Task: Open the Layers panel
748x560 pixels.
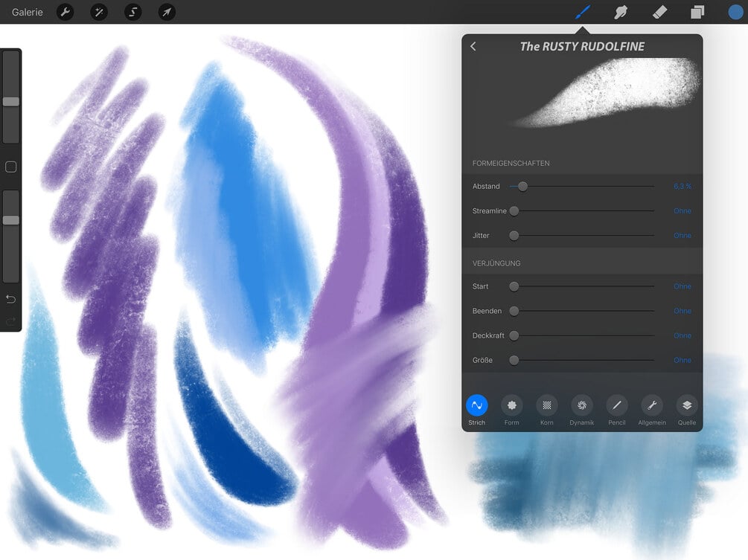Action: (697, 12)
